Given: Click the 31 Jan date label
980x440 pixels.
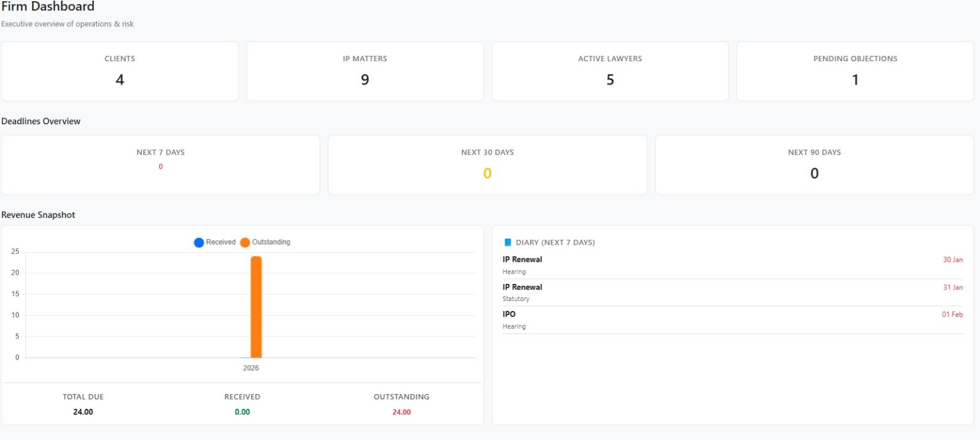Looking at the screenshot, I should [x=952, y=287].
